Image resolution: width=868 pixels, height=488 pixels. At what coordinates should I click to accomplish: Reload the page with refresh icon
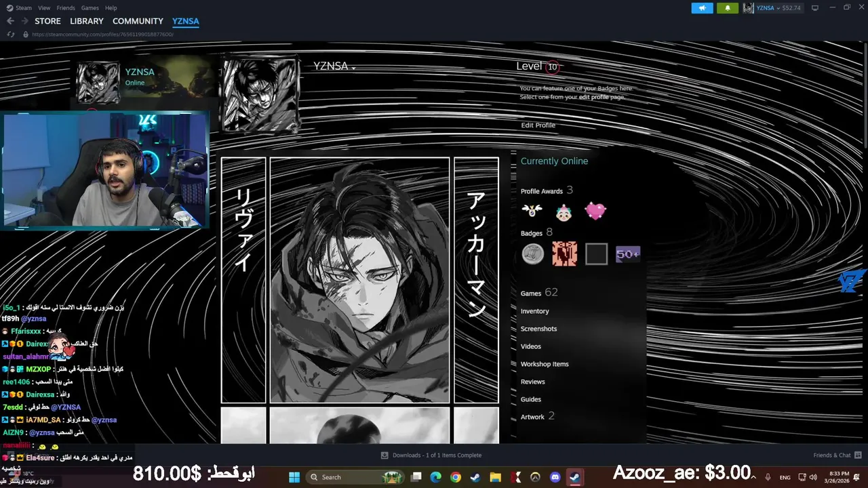pyautogui.click(x=11, y=34)
